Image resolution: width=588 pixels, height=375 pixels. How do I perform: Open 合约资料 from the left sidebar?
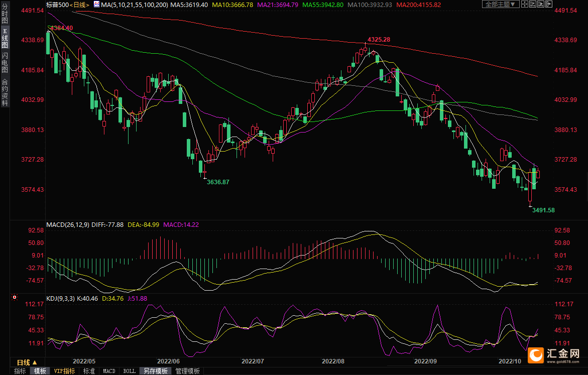click(5, 92)
